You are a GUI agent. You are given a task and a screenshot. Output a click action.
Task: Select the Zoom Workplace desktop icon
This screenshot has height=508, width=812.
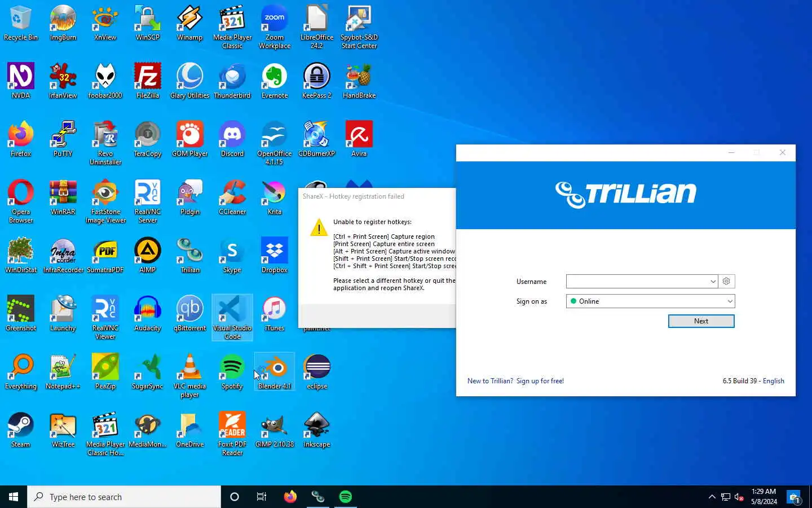275,27
